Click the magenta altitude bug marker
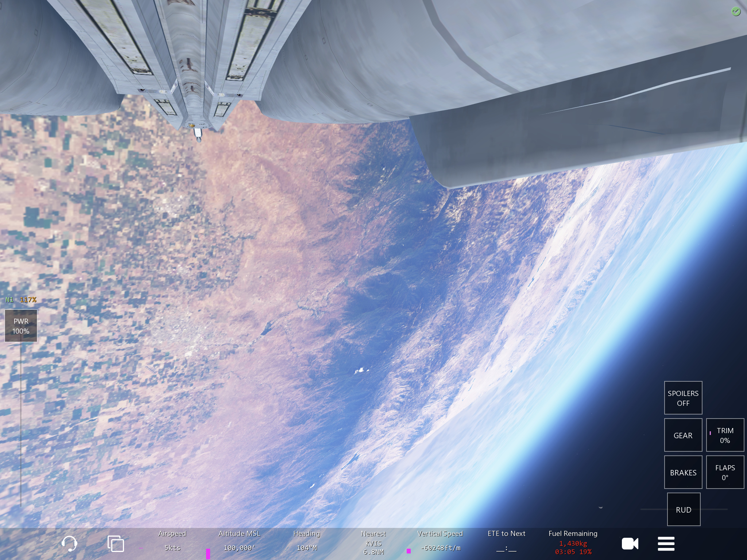The height and width of the screenshot is (560, 747). tap(208, 553)
